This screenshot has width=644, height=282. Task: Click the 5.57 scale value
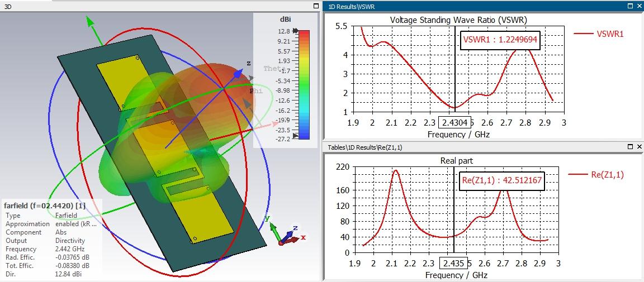pos(284,51)
